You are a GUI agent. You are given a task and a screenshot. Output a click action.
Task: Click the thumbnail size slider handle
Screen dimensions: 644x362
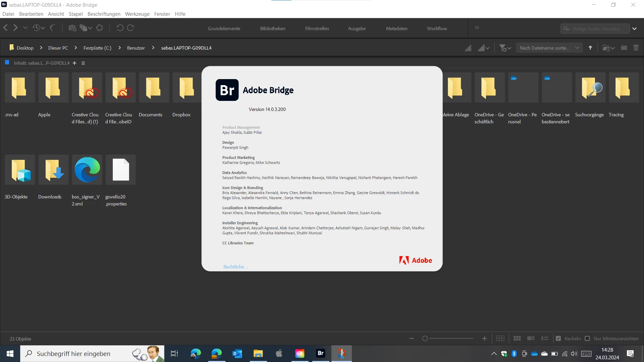point(425,339)
